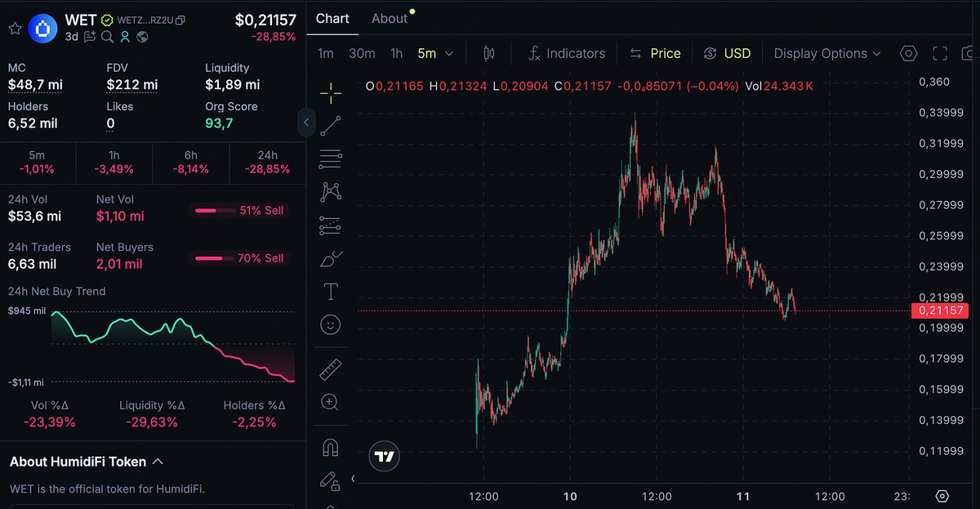
Task: Click the WET token logo
Action: pyautogui.click(x=42, y=28)
